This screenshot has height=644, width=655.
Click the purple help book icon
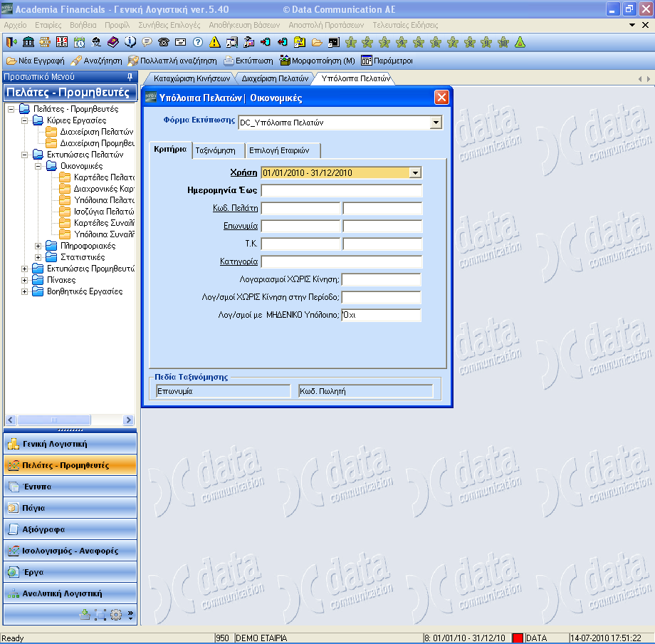(113, 42)
